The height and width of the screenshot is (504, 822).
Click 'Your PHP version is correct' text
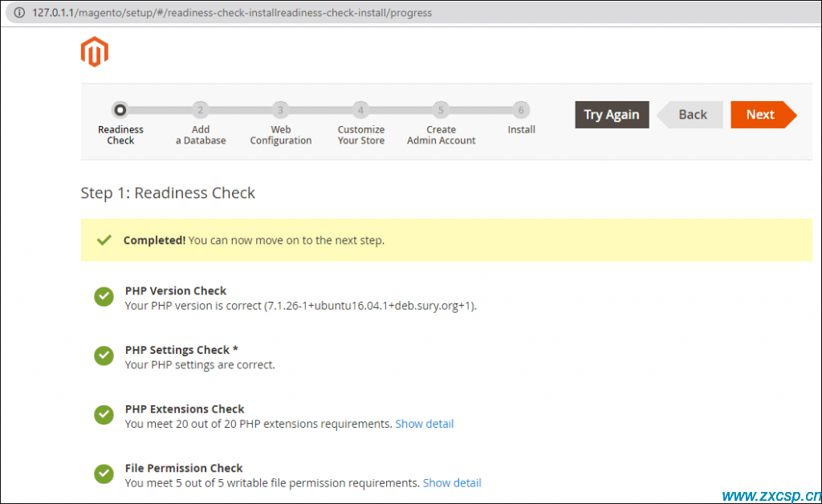301,306
